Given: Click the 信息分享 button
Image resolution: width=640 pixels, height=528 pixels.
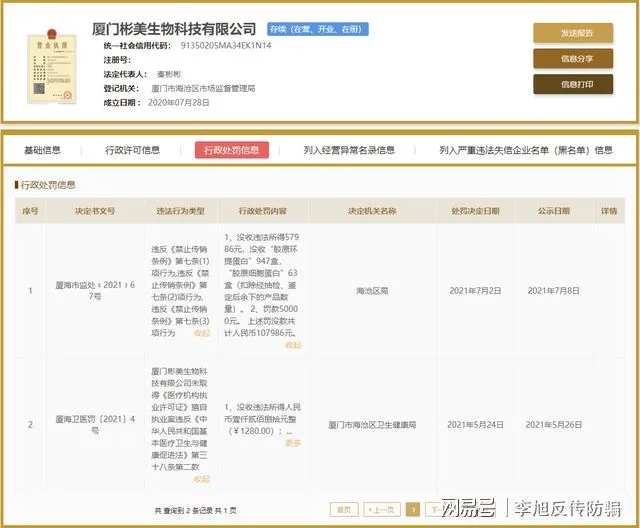Looking at the screenshot, I should (x=573, y=59).
